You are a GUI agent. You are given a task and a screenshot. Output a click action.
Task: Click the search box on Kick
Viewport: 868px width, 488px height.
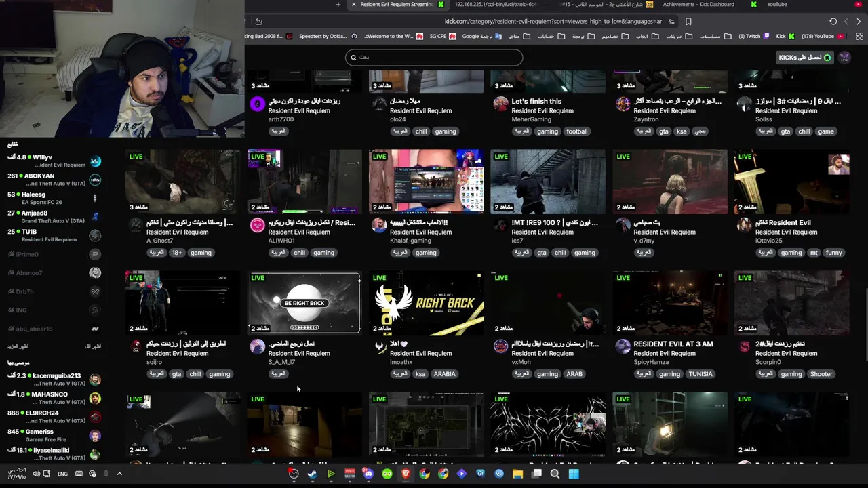click(434, 58)
